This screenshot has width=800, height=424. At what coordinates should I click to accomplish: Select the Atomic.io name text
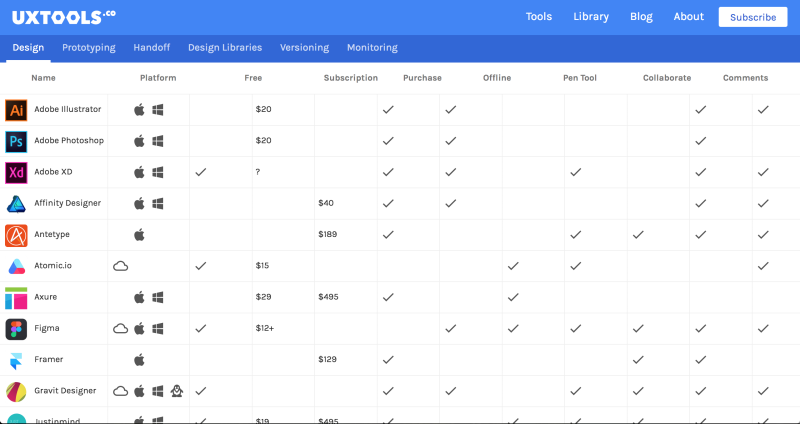click(x=52, y=266)
